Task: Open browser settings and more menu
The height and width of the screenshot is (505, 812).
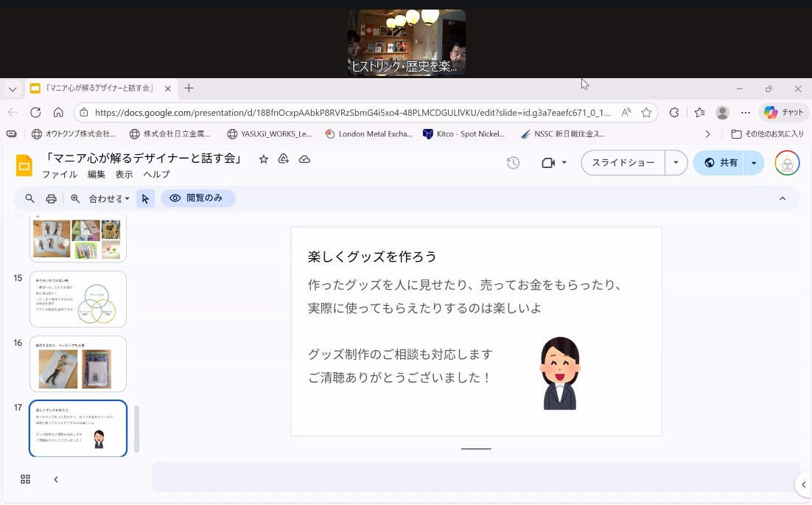Action: pyautogui.click(x=745, y=112)
